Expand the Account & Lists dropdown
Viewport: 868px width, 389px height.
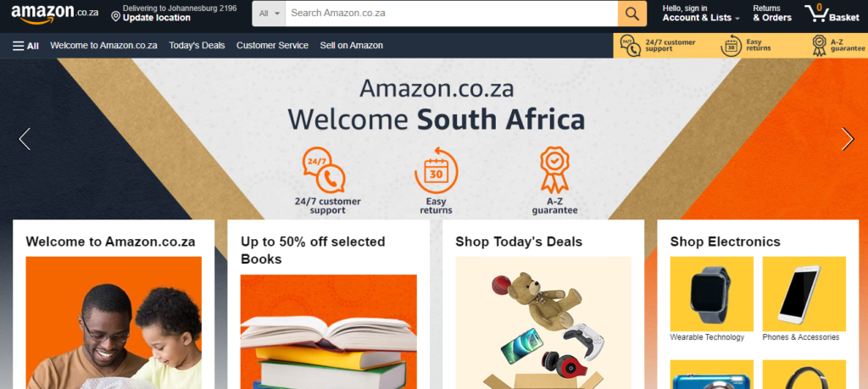pyautogui.click(x=701, y=14)
